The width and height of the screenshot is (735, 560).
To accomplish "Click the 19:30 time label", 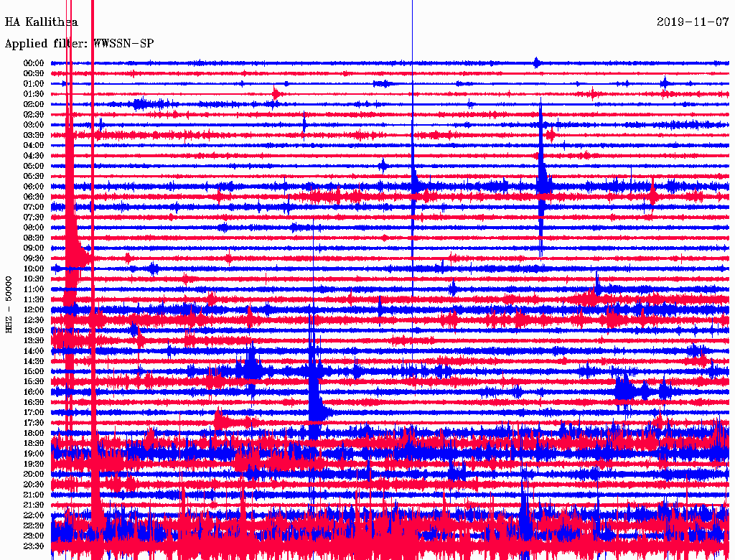I will [x=34, y=464].
